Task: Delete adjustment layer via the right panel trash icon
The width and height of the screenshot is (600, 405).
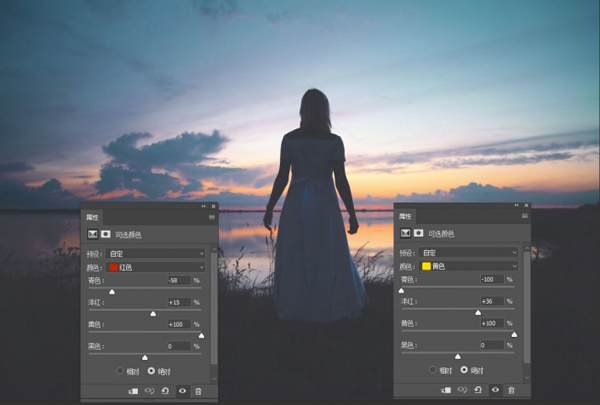Action: click(x=511, y=390)
